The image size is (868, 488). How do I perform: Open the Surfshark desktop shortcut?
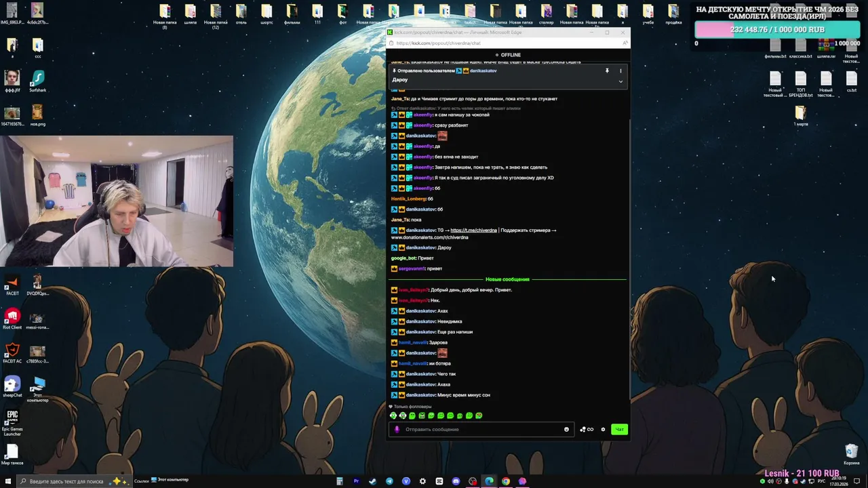click(x=37, y=81)
